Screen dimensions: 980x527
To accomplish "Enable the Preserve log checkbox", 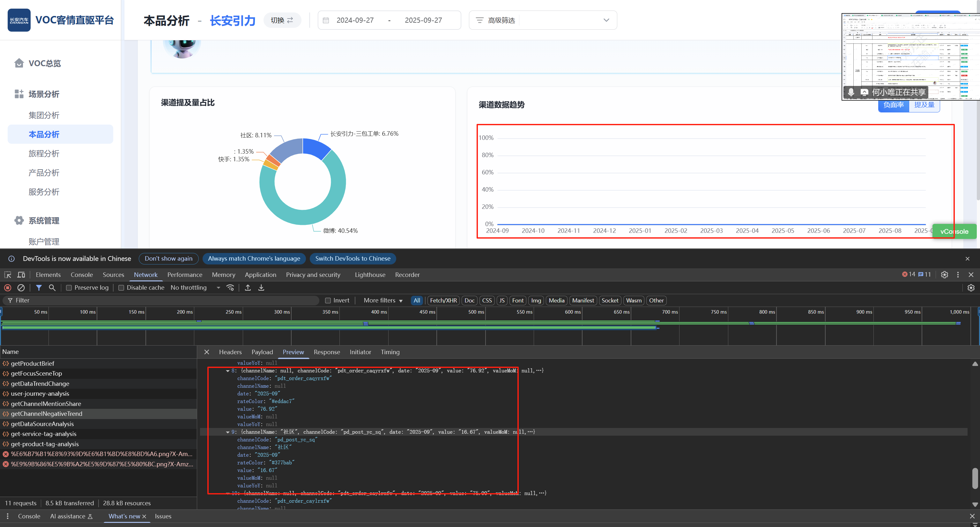I will [69, 287].
